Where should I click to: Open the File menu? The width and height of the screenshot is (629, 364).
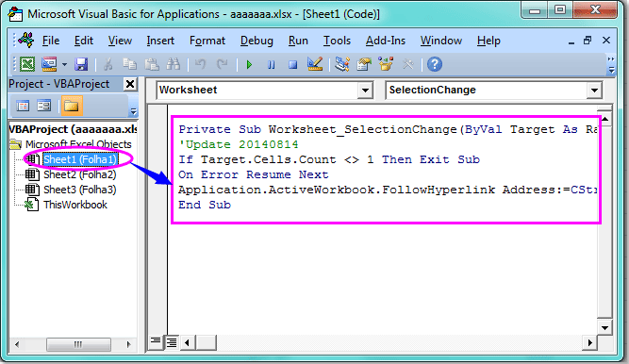[x=51, y=41]
